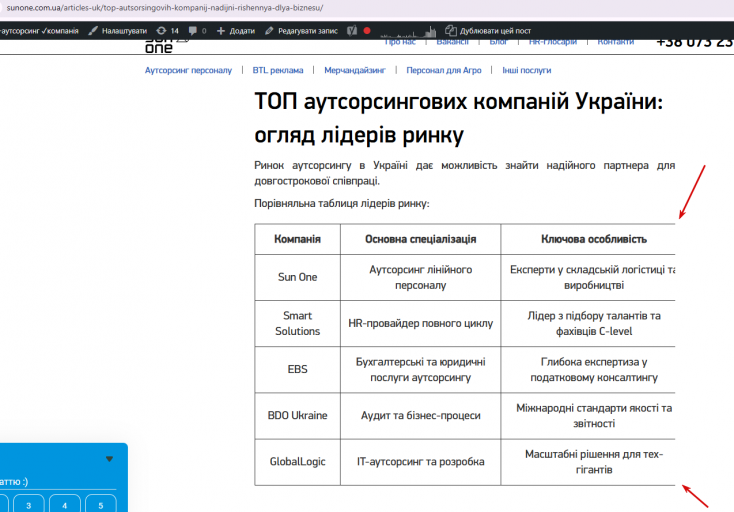Click the Міжнародні стандарти якості cell
The image size is (734, 512).
click(x=588, y=416)
